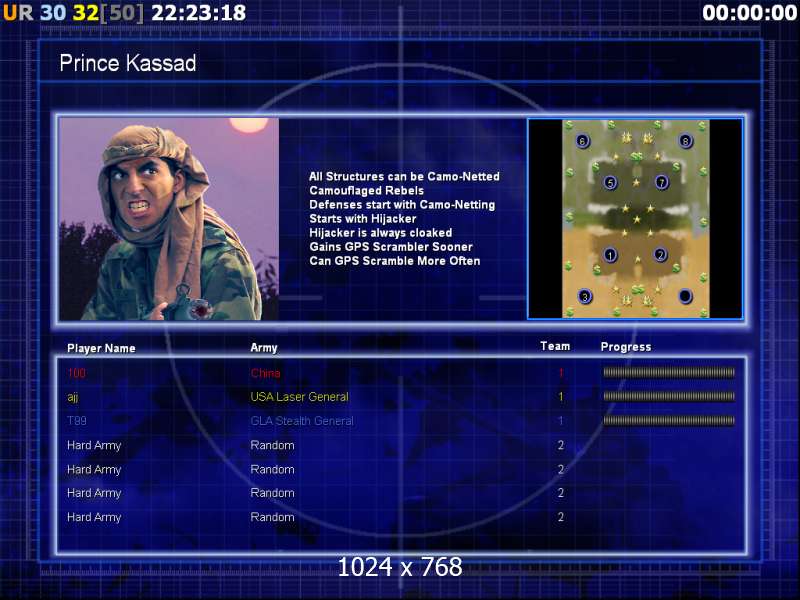Click the progress bar for player T99
The height and width of the screenshot is (600, 800).
669,420
